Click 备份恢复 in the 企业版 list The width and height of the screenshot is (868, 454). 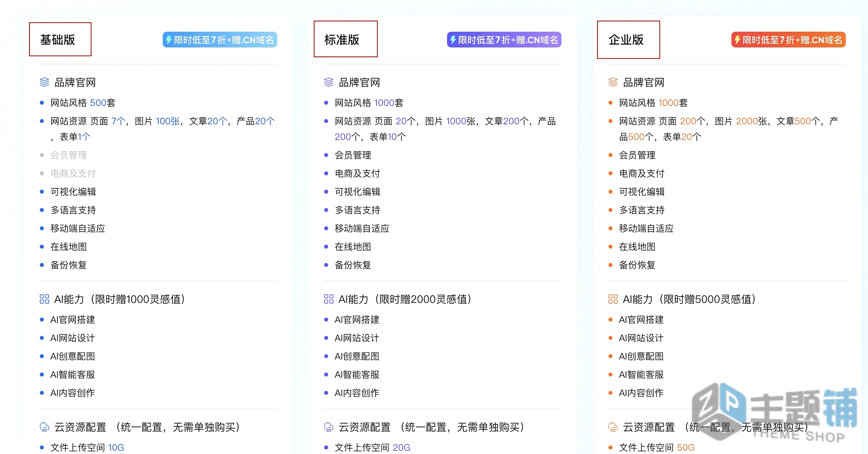(x=637, y=265)
